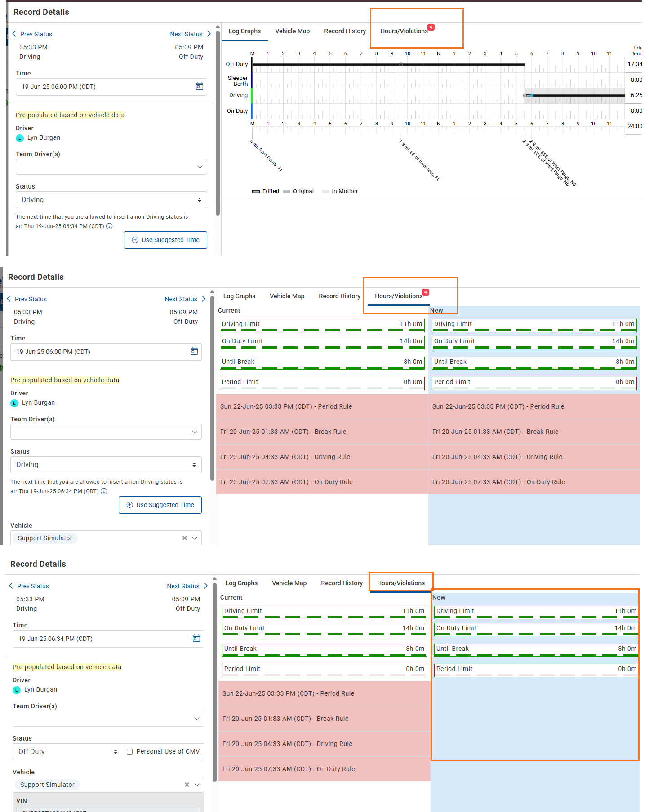Screen dimensions: 649x812
Task: Click the top panel's record details scrollbar thumb
Action: tap(218, 123)
